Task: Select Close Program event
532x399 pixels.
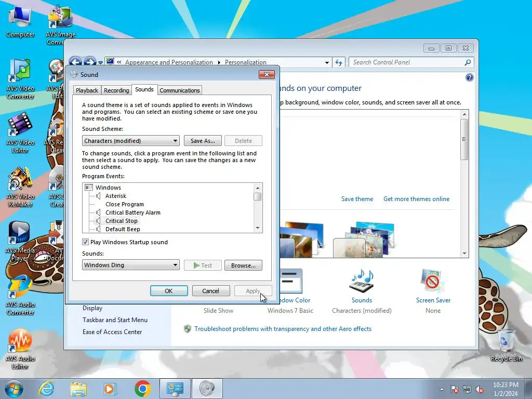Action: [125, 204]
